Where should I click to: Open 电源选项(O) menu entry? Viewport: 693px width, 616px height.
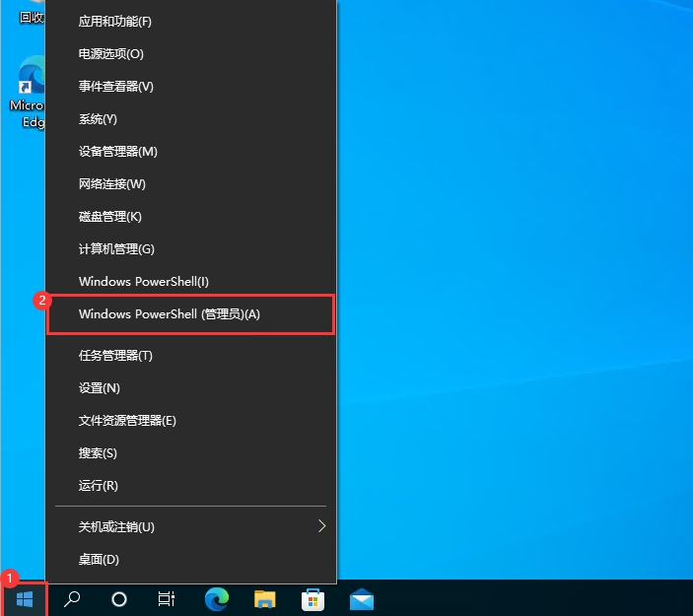tap(191, 54)
